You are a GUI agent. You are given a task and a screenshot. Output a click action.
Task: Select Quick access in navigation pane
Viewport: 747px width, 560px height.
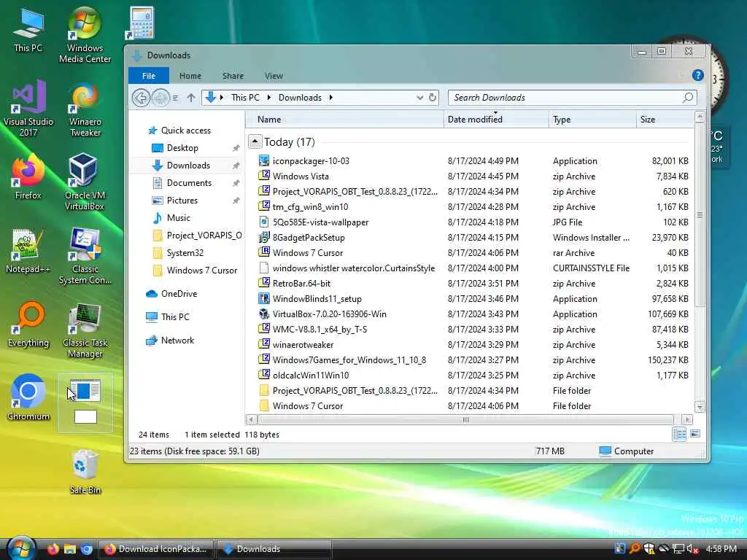(x=180, y=131)
